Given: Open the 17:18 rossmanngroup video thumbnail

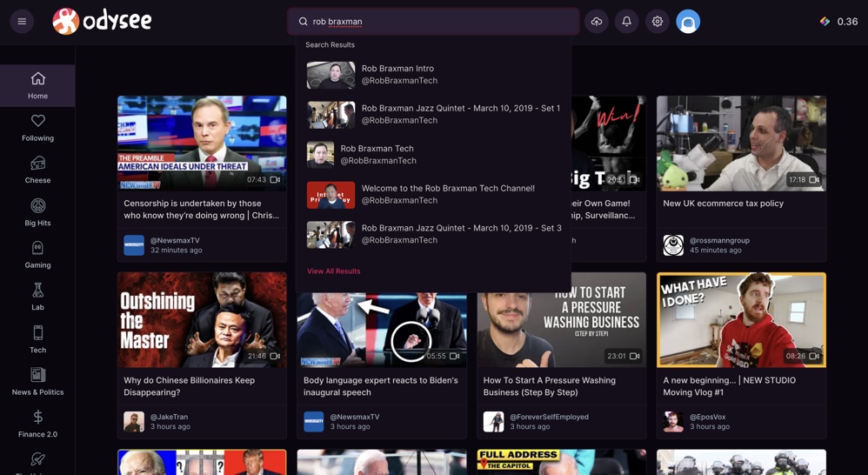Looking at the screenshot, I should click(741, 144).
